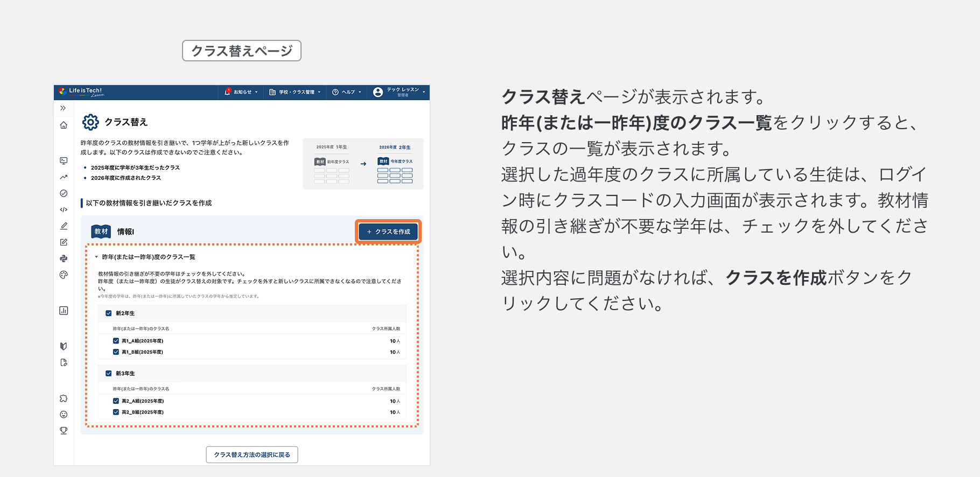Click the 教材 book badge next to 情報I
Viewport: 980px width, 477px height.
(101, 232)
